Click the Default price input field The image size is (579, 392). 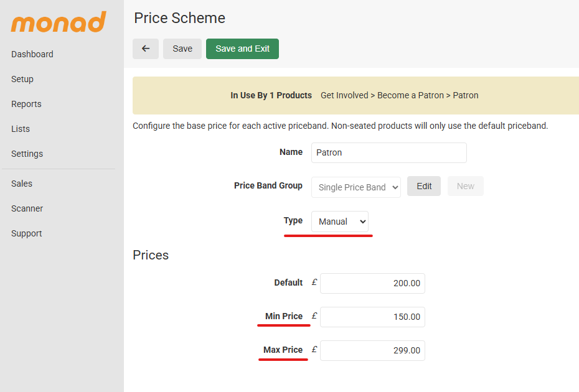tap(372, 283)
